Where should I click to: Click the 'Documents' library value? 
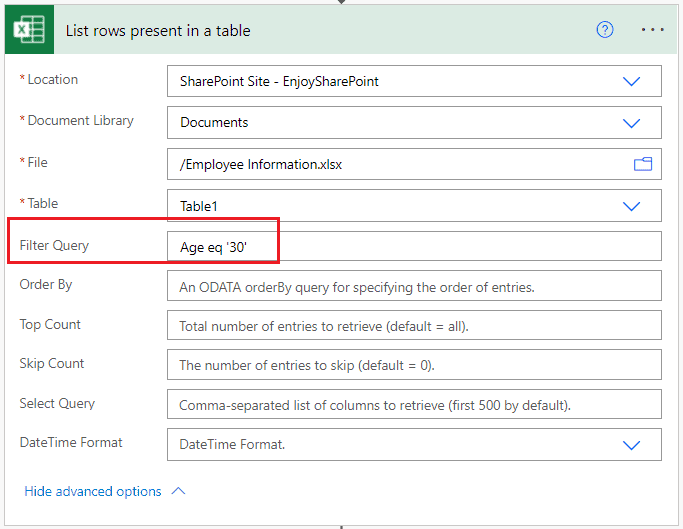pos(214,122)
